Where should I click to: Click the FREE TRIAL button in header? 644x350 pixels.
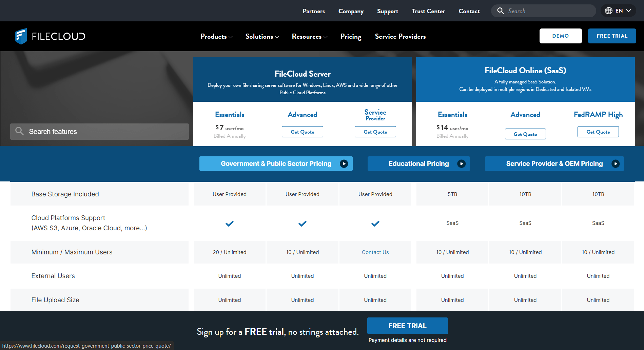point(612,36)
